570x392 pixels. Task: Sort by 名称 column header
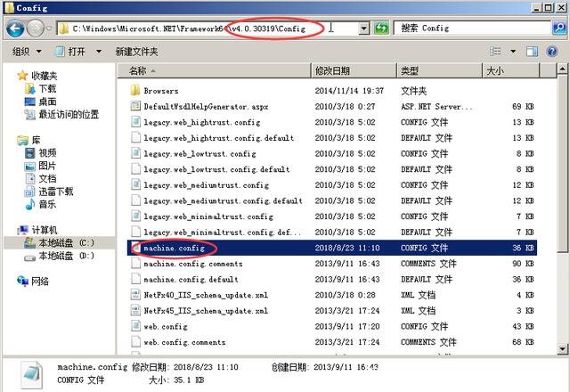215,70
